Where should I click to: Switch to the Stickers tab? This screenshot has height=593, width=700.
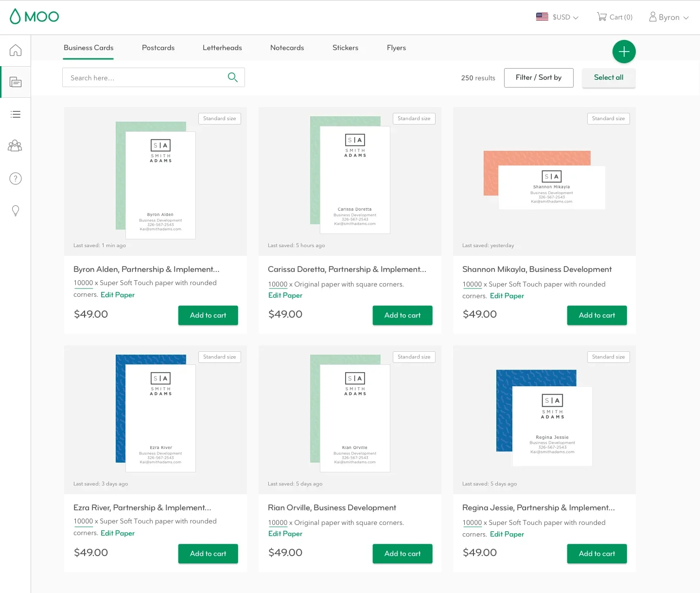click(x=346, y=48)
